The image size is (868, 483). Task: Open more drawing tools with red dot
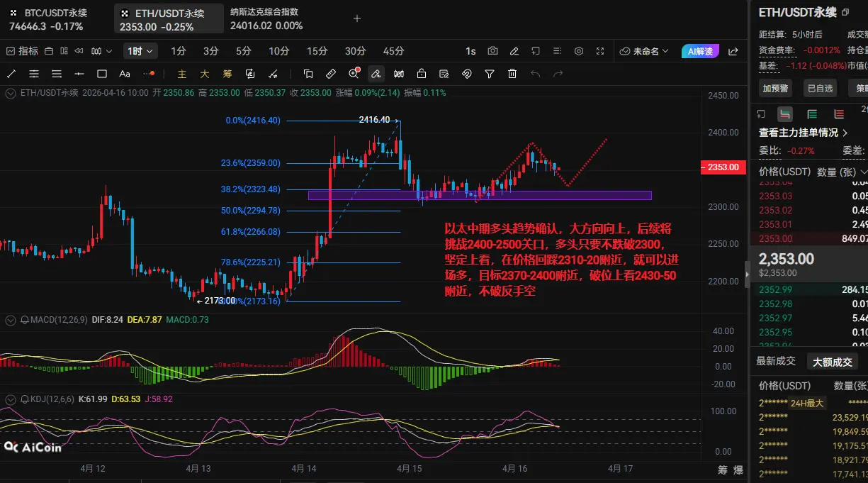(x=149, y=74)
